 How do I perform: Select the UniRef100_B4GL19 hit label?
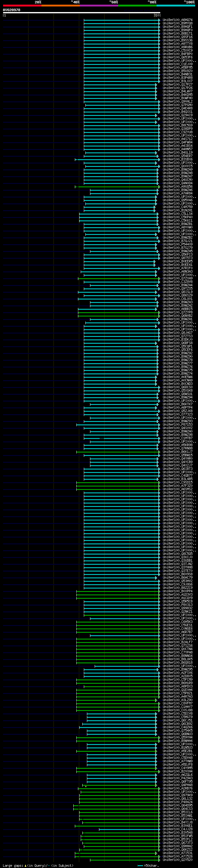(178, 153)
